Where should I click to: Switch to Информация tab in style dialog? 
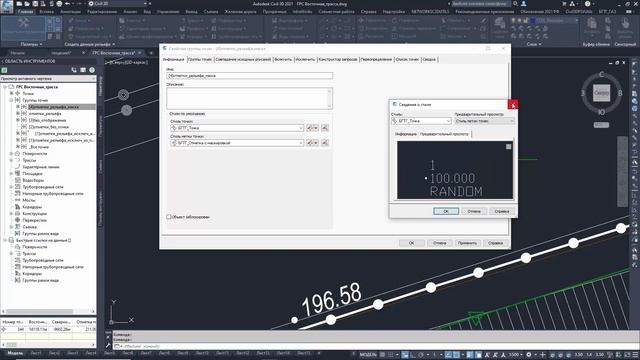click(406, 134)
